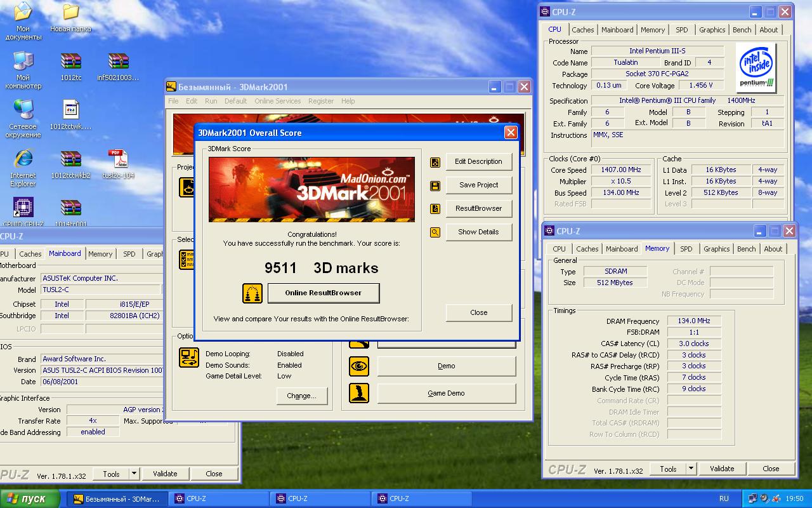Select the 1012tctwkb2 archive icon

(x=71, y=165)
